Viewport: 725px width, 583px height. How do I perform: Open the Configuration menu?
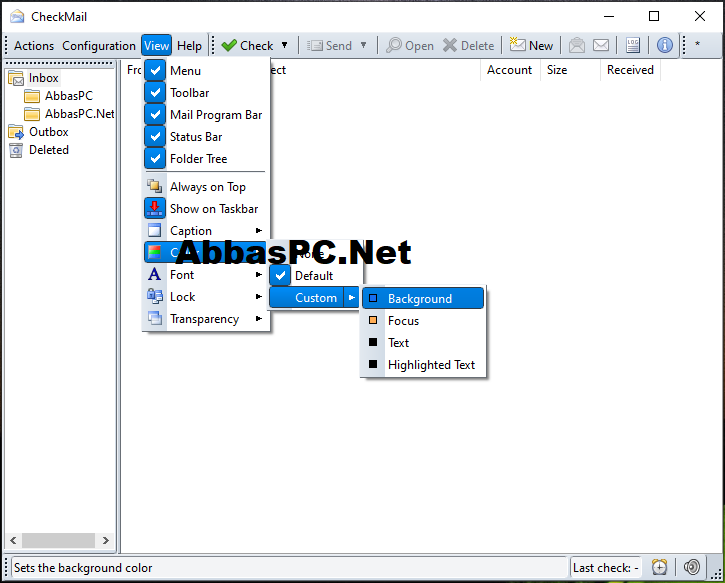(99, 46)
